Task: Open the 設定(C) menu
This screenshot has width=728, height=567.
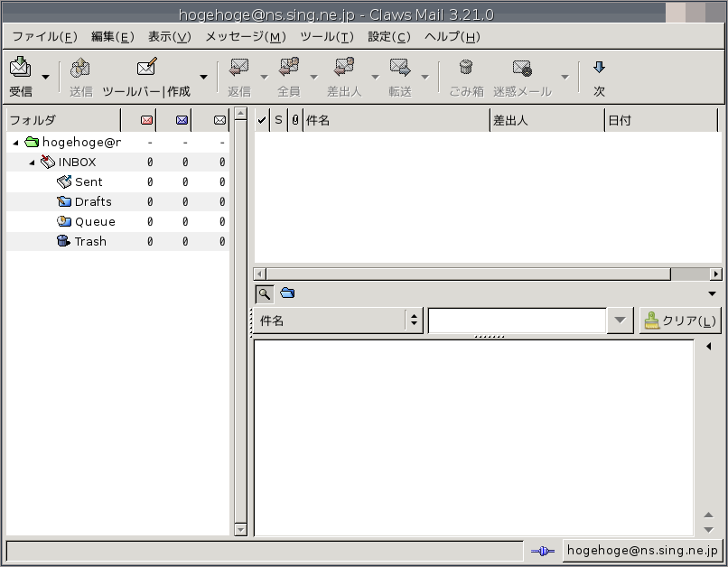Action: click(389, 37)
